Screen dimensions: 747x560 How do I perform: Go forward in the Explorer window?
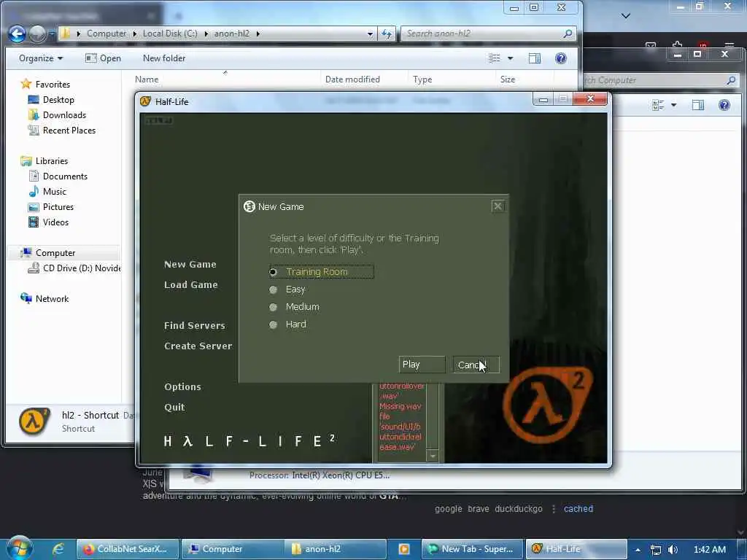pos(38,34)
